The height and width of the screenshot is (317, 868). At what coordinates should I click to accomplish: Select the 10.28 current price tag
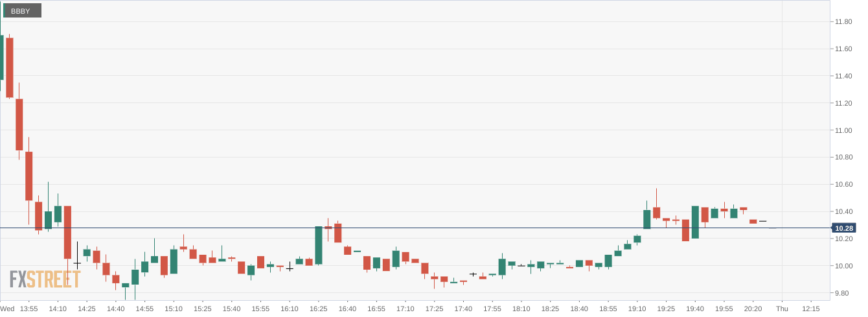click(843, 228)
